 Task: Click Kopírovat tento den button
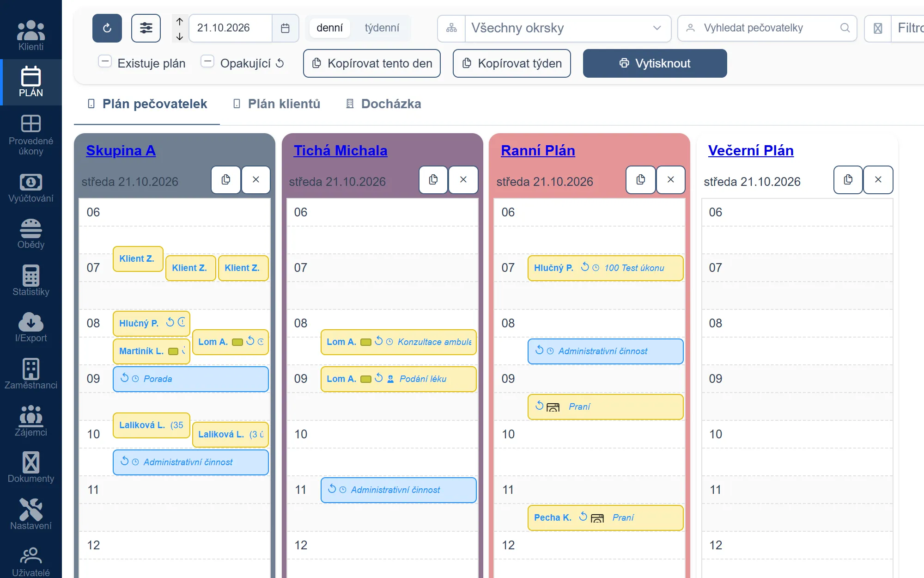pos(372,63)
